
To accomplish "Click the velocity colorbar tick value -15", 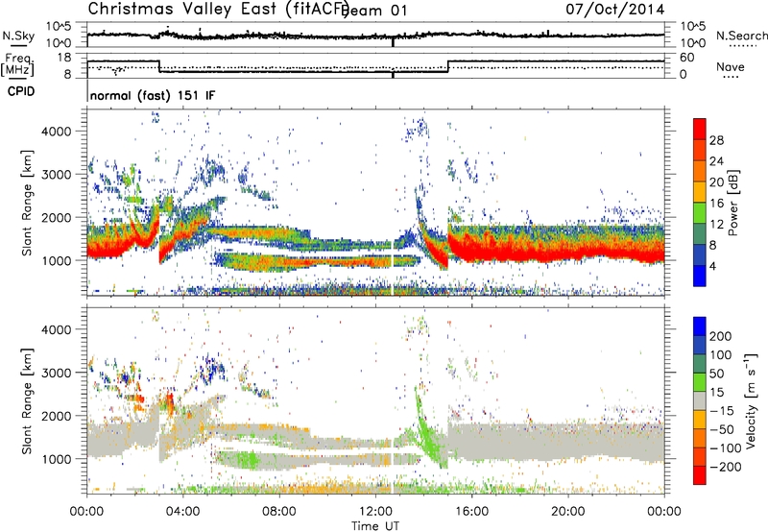I will pos(721,411).
